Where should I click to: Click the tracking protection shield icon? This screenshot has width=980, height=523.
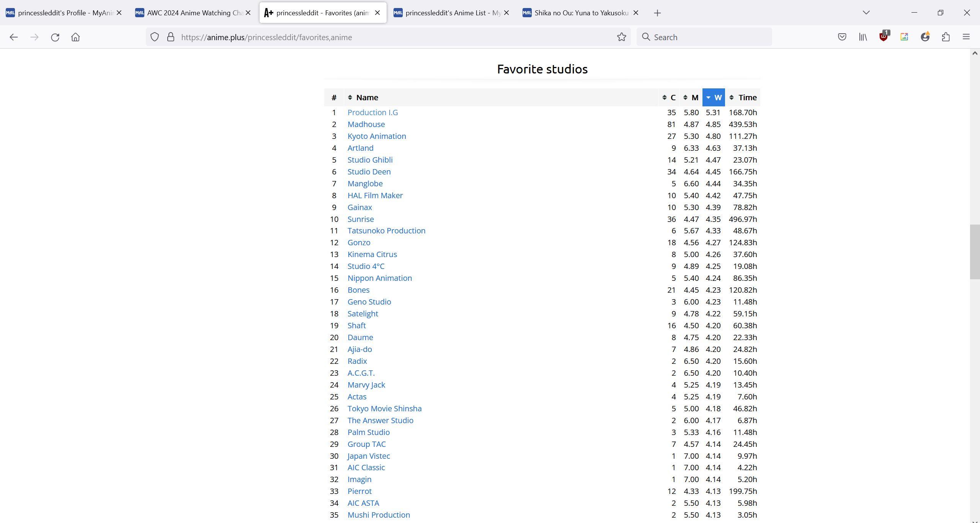point(154,37)
